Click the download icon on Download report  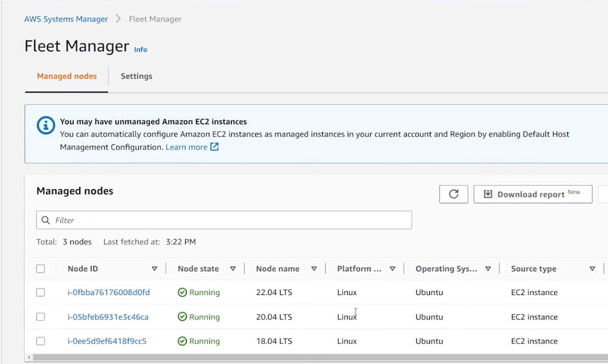488,194
